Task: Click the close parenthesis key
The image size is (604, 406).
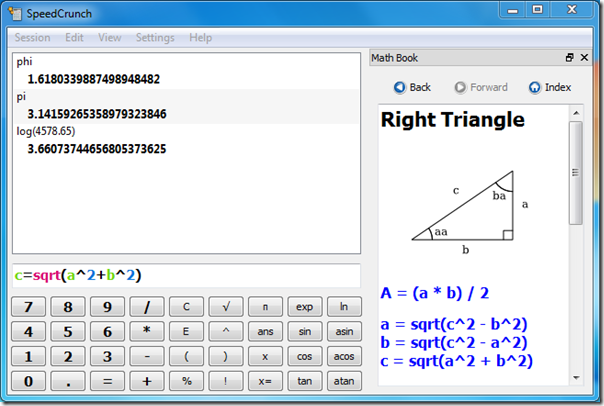Action: point(226,356)
